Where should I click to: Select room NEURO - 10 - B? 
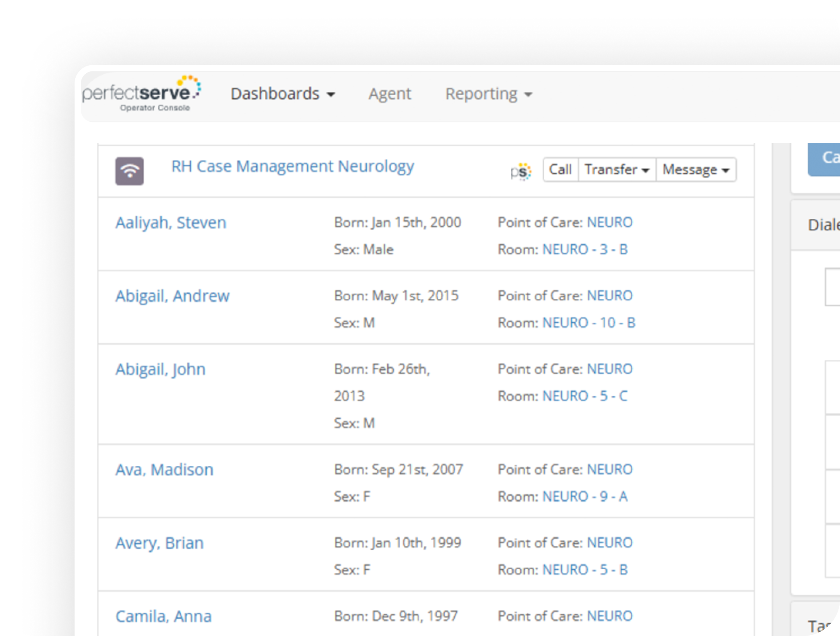(x=589, y=323)
